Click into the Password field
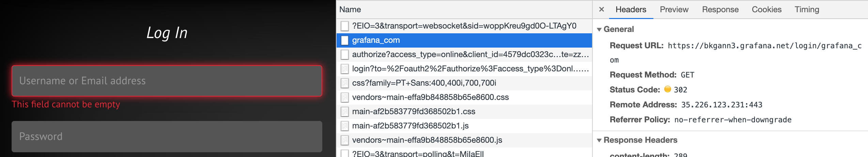 pos(167,137)
